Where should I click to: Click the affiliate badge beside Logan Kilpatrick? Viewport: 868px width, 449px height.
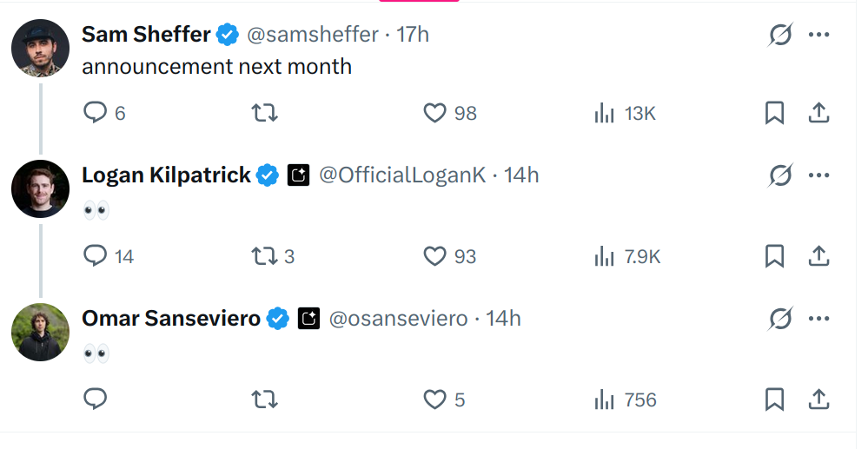pos(298,175)
